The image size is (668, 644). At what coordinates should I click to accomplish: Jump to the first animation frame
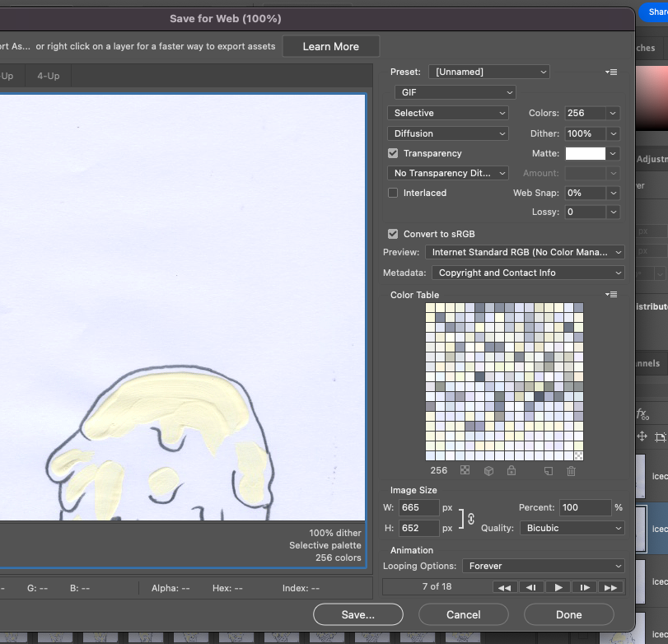(505, 587)
